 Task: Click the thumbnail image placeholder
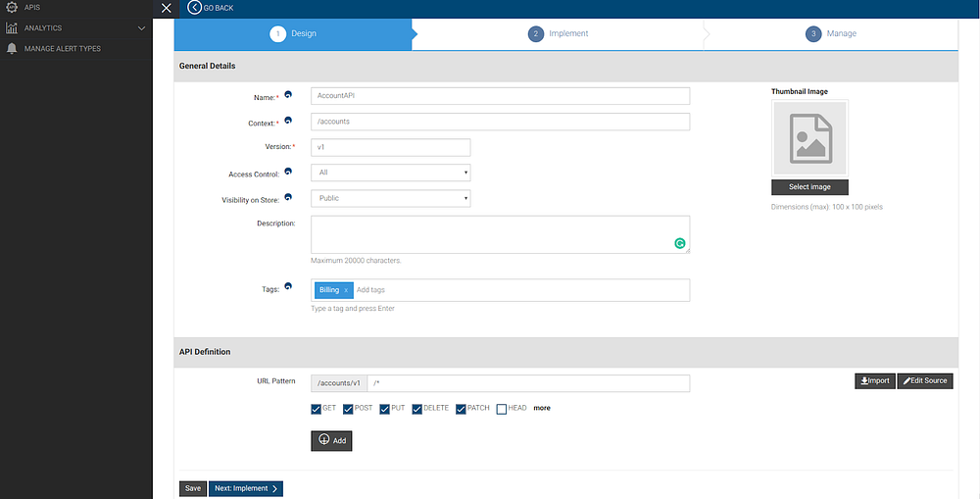click(810, 138)
